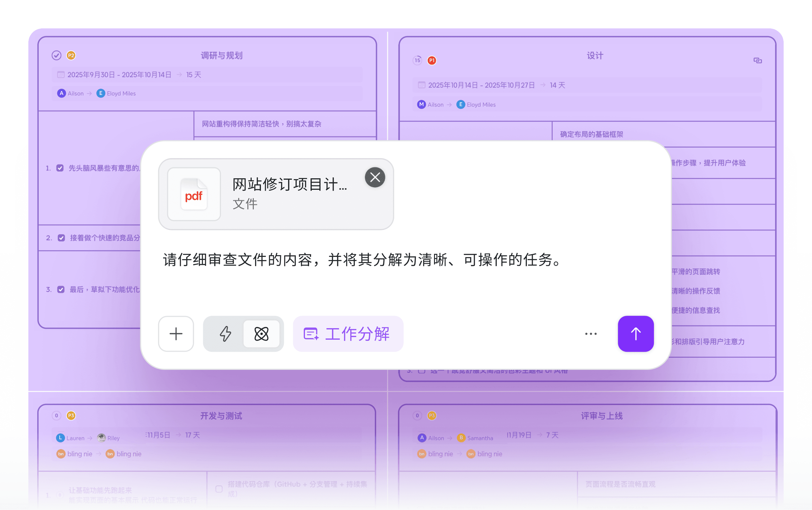
Task: Click the 7 天 duration on 评审与上线
Action: (553, 435)
